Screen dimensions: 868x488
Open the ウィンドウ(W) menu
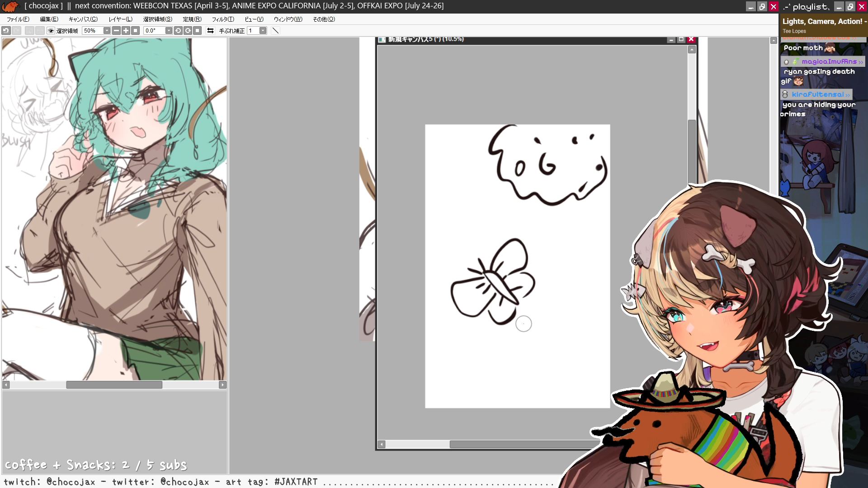288,19
